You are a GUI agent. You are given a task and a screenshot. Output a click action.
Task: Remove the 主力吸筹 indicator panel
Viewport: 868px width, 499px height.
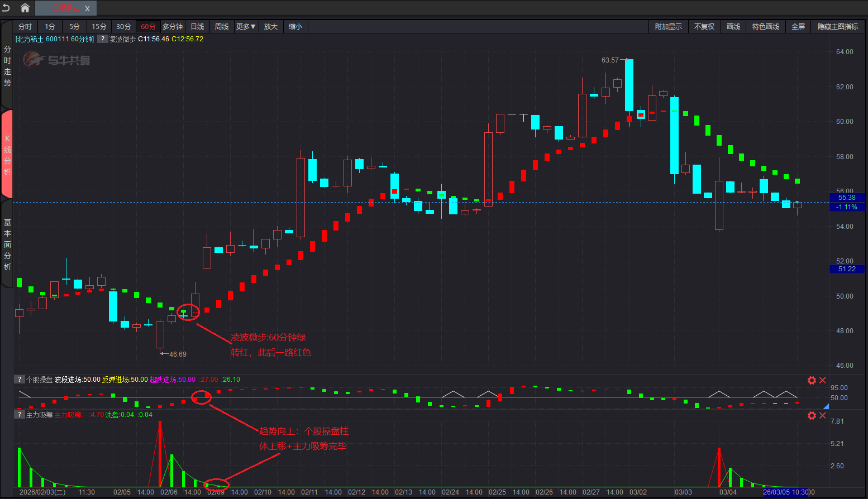tap(822, 415)
